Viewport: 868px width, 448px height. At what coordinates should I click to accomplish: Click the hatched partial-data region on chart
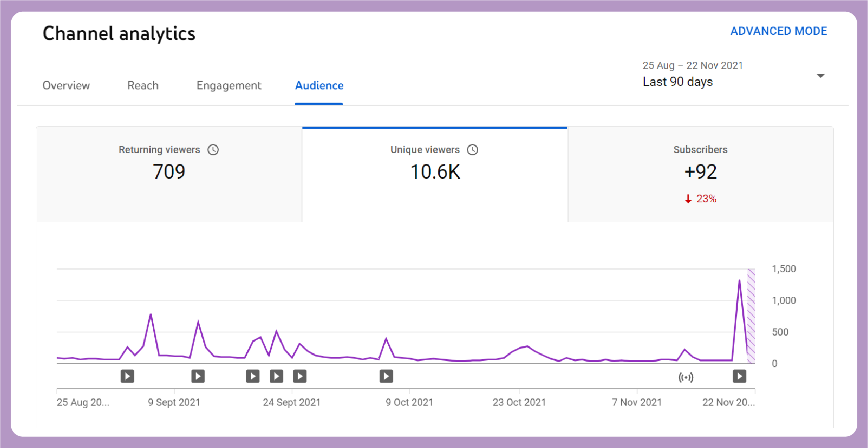point(751,316)
